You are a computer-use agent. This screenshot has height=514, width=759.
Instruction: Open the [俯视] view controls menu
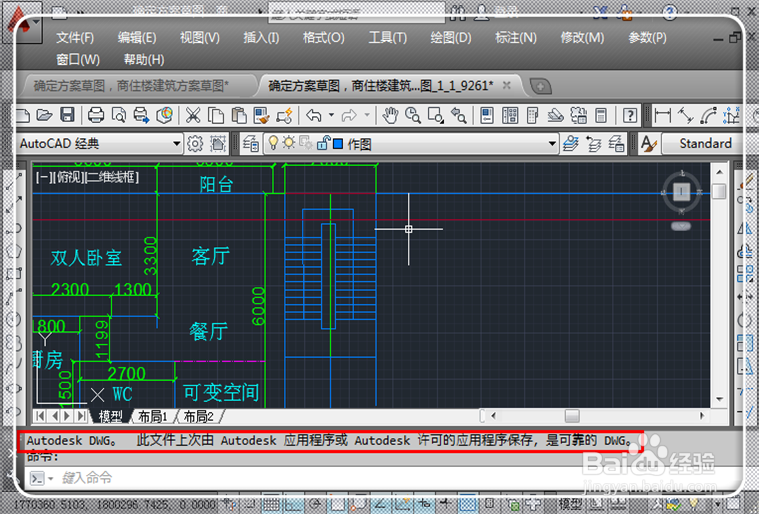point(69,177)
